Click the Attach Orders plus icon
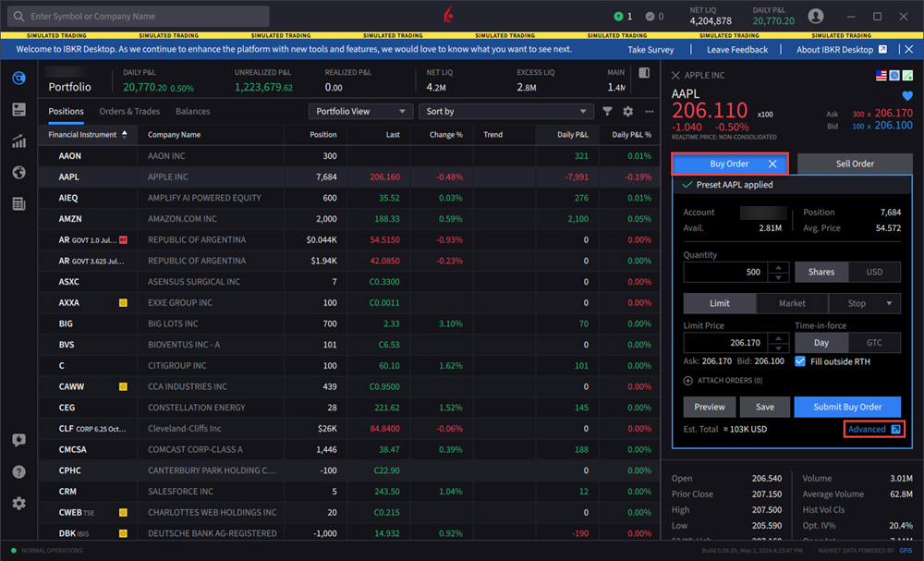 (687, 381)
